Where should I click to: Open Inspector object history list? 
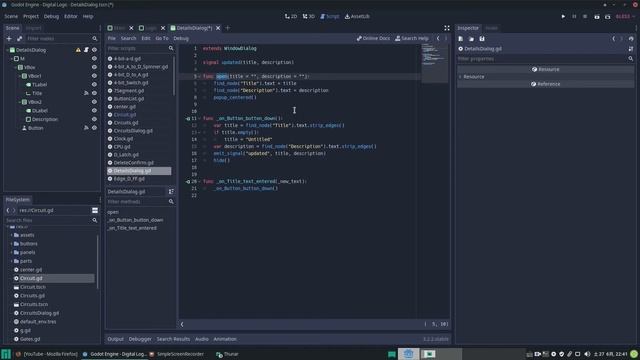tap(631, 38)
